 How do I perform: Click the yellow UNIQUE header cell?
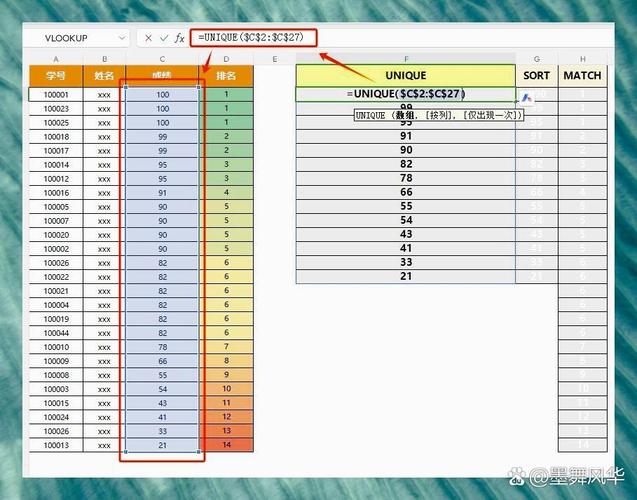406,75
